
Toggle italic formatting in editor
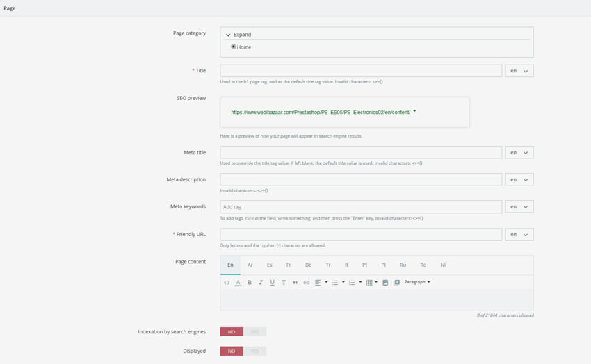261,282
